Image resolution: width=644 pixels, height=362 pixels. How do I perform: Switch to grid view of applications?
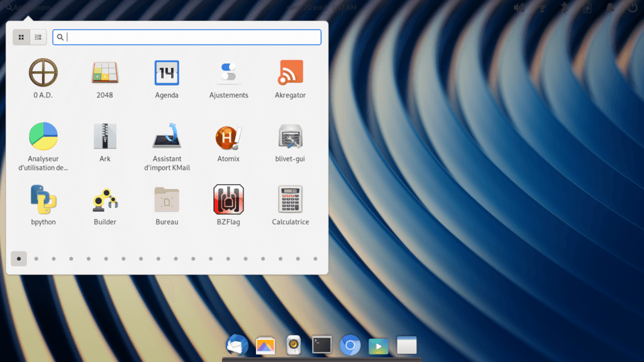click(21, 37)
